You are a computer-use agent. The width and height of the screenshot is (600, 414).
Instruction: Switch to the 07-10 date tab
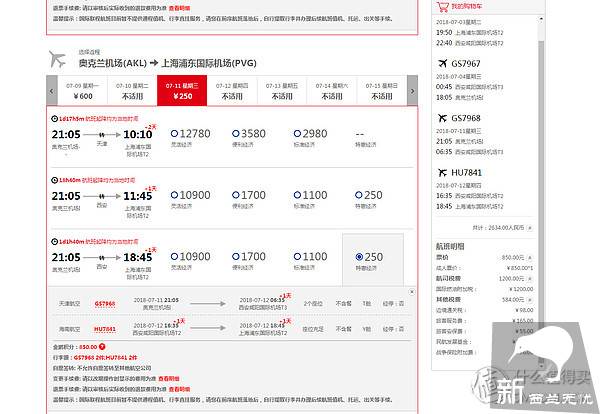pos(132,91)
